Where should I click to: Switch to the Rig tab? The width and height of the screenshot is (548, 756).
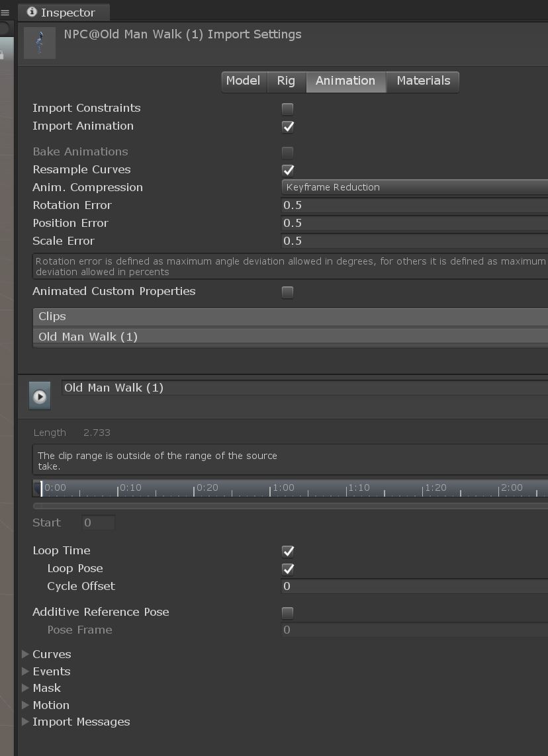pyautogui.click(x=286, y=81)
